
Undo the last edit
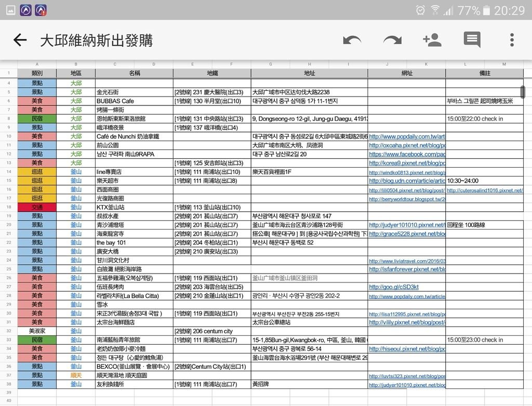tap(352, 40)
